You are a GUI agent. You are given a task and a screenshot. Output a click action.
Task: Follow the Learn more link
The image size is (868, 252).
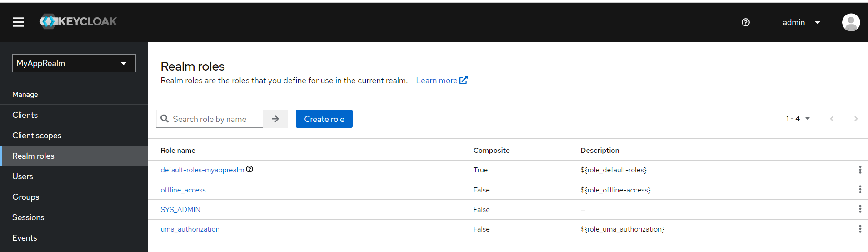pos(441,81)
